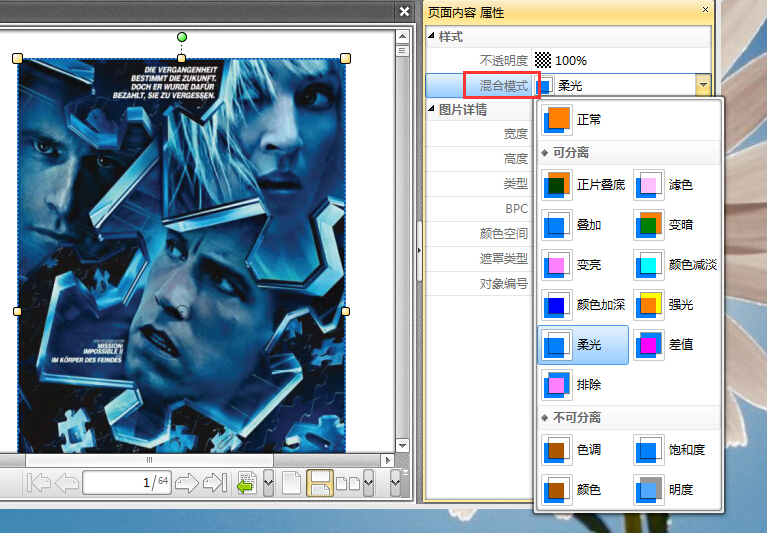Collapse the 图片详情 section
Screen dimensions: 767x533
tap(431, 109)
